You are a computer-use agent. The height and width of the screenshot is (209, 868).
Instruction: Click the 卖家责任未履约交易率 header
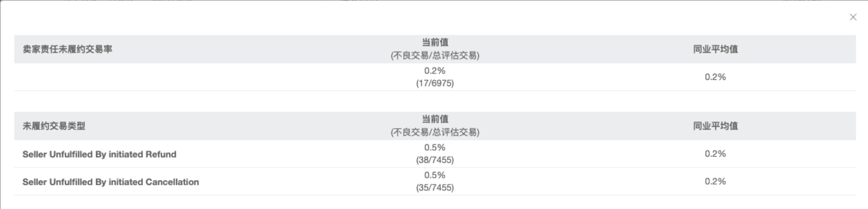point(68,49)
